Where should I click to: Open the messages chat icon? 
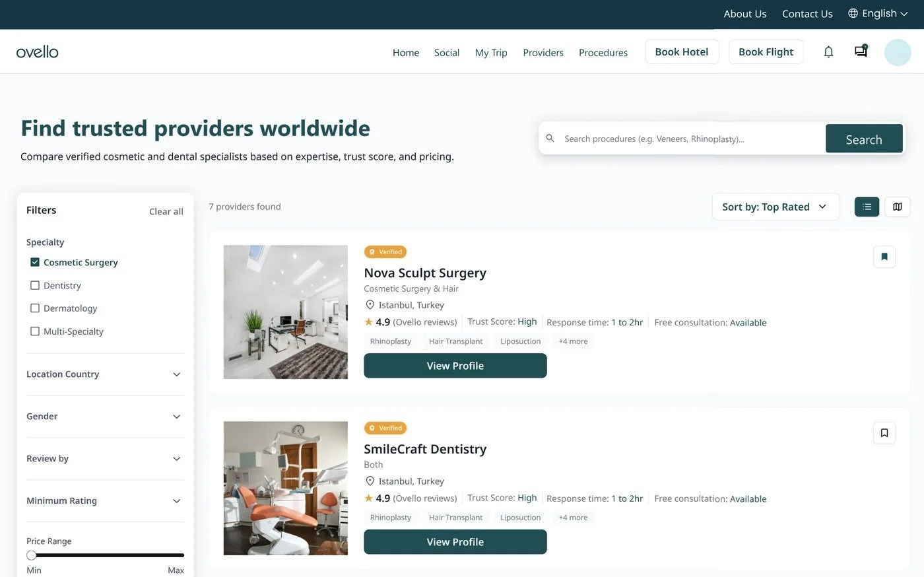[x=861, y=51]
